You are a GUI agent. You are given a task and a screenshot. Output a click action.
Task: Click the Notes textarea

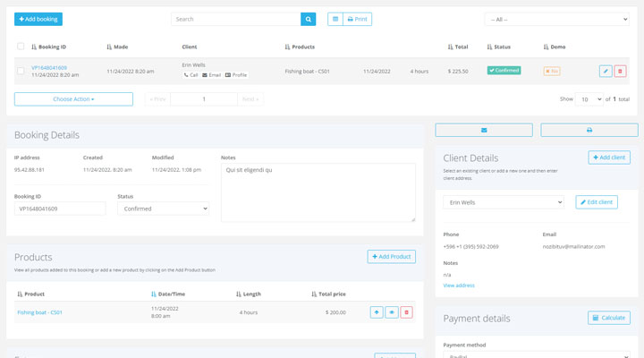click(x=318, y=192)
